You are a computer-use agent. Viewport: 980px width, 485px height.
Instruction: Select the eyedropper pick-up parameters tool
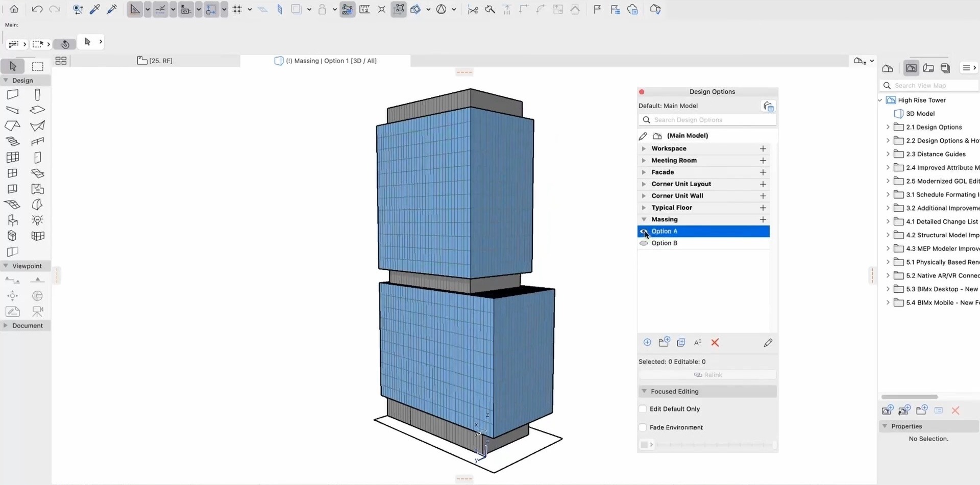(94, 9)
